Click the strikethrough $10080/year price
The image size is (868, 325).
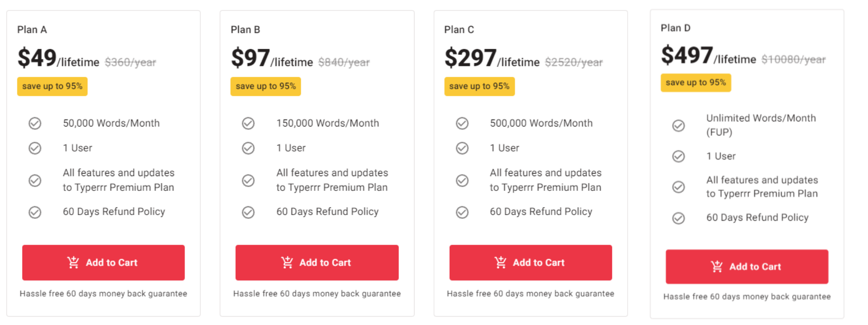tap(793, 59)
